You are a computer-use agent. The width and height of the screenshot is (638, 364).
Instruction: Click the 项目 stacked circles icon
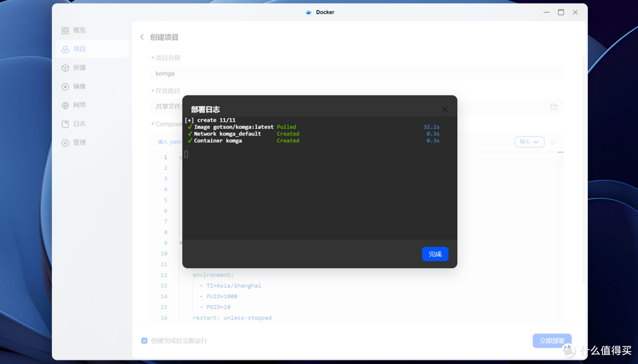(x=65, y=49)
